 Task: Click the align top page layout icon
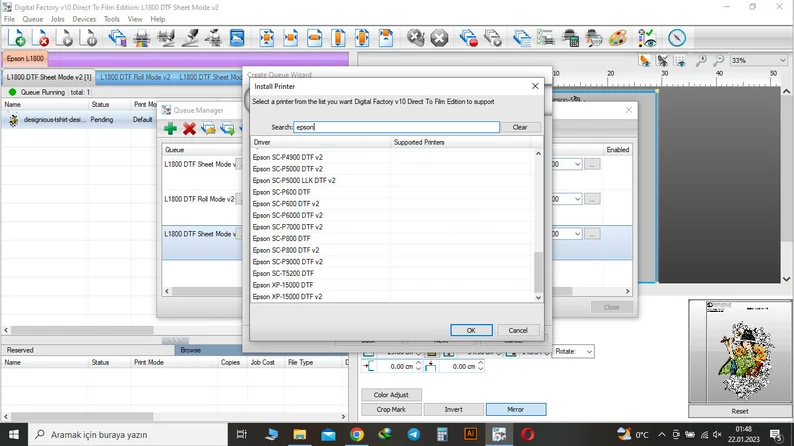(x=386, y=38)
